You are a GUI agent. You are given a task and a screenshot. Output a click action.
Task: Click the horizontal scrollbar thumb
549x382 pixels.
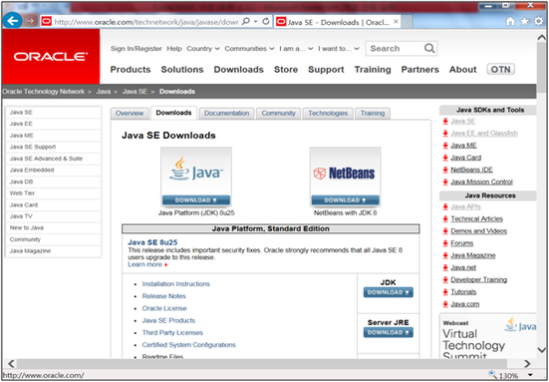coord(262,363)
